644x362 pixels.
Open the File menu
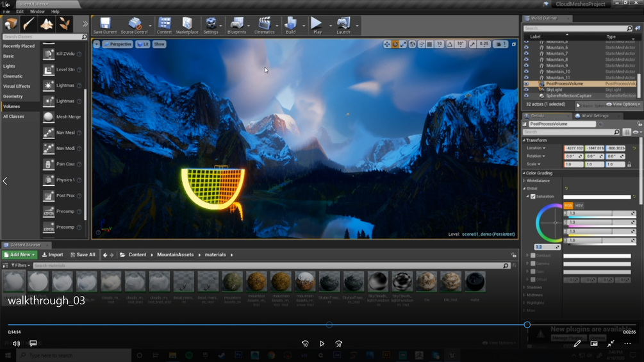point(6,12)
